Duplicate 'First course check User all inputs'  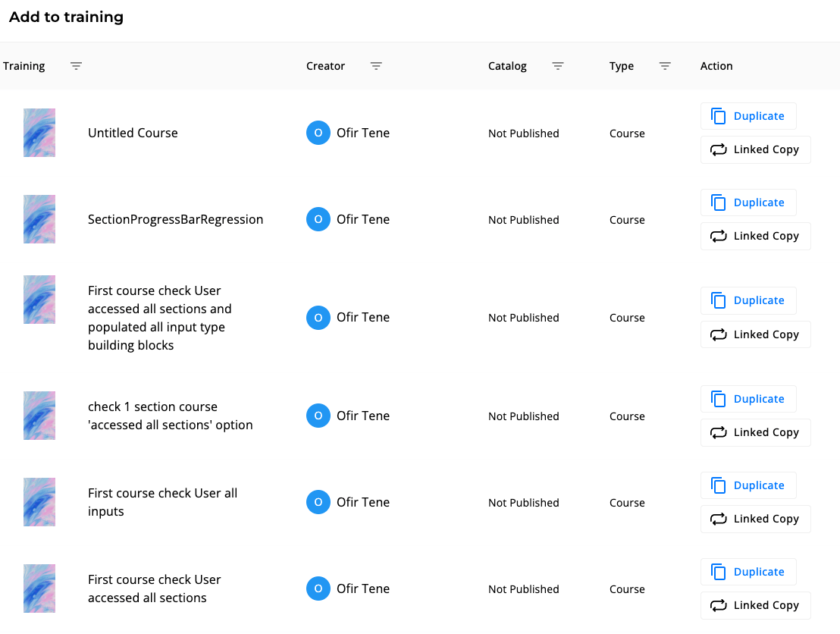[x=748, y=485]
